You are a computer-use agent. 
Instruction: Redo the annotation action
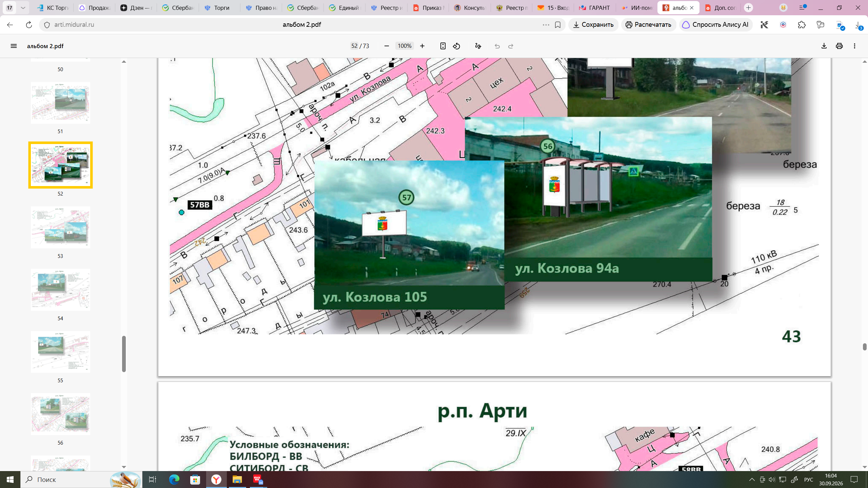(511, 46)
